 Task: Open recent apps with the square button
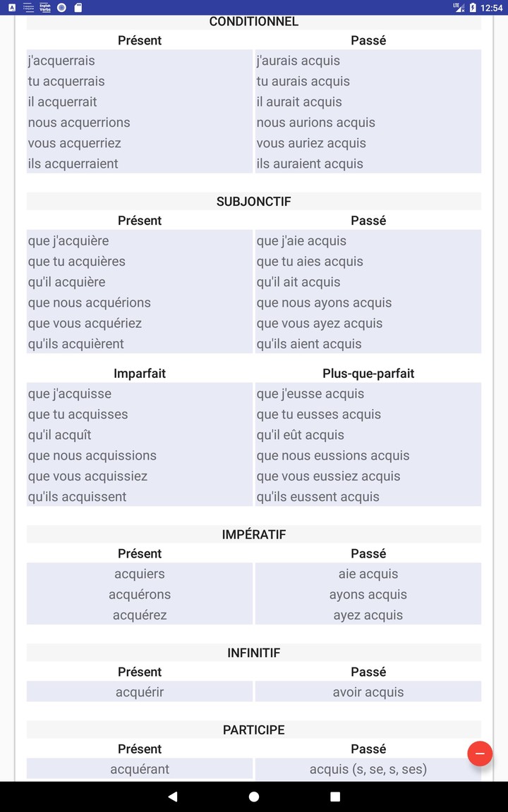tap(336, 796)
